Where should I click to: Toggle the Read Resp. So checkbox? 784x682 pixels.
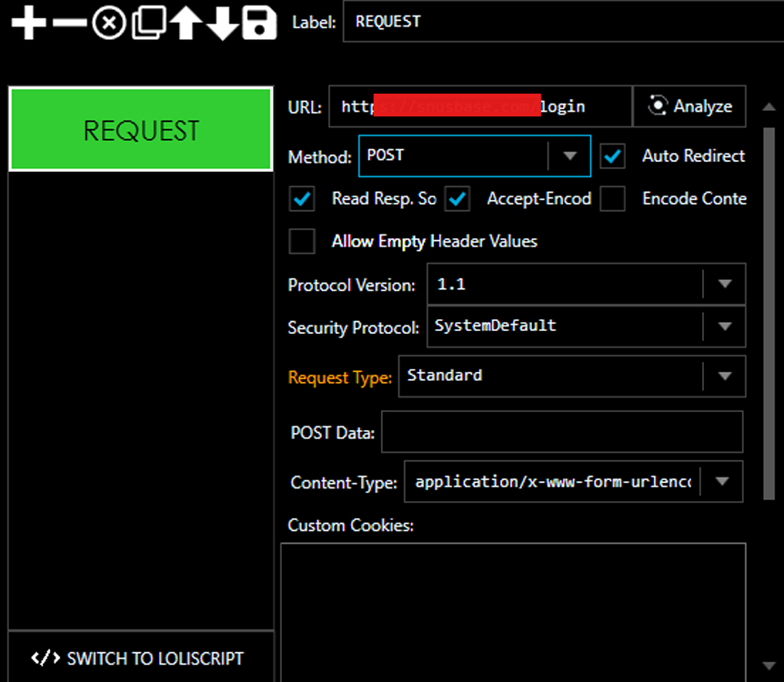coord(302,198)
